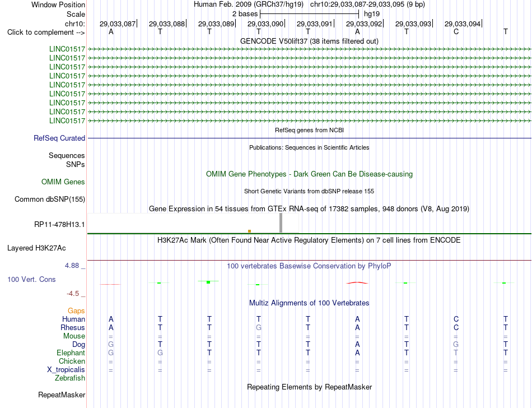Viewport: 532px width, 408px height.
Task: Click the RP11-478H13.1 gene label
Action: coord(59,224)
